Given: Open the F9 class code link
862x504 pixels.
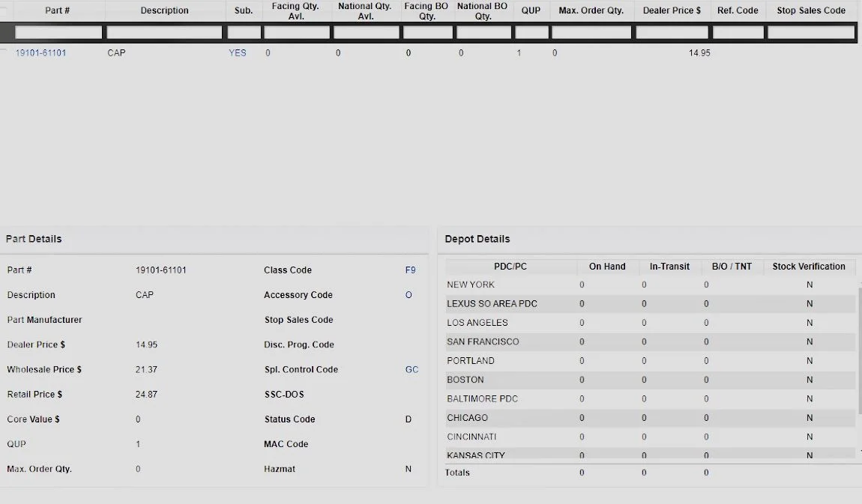Looking at the screenshot, I should (x=410, y=270).
